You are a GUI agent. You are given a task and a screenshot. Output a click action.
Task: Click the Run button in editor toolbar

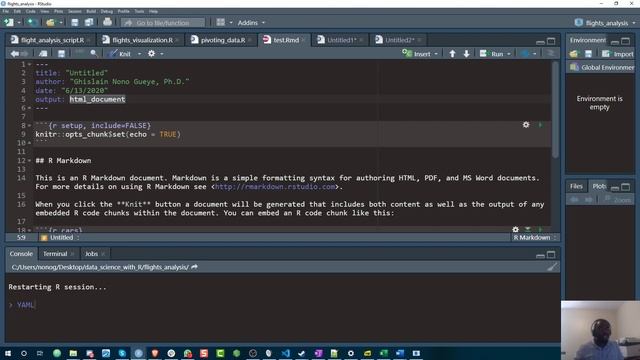point(491,53)
